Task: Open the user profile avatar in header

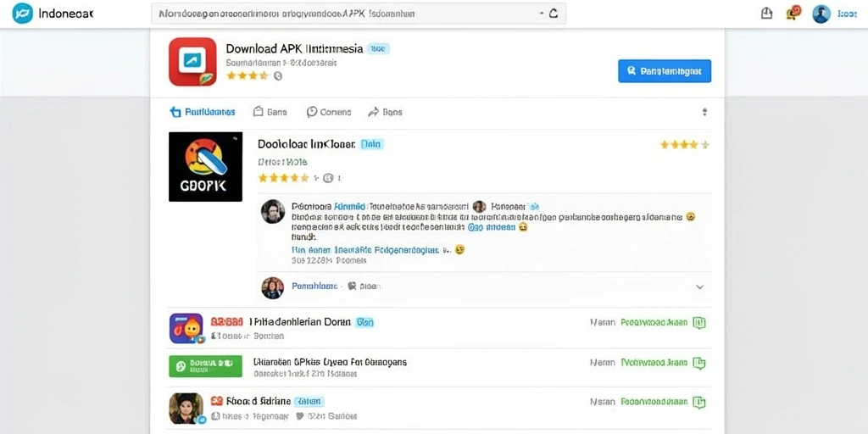Action: [821, 14]
